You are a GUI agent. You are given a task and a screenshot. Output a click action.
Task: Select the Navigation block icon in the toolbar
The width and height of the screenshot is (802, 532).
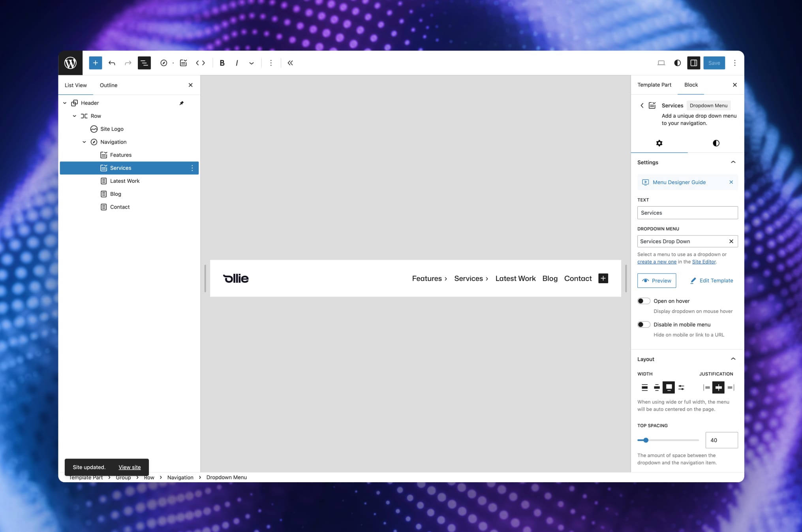164,63
